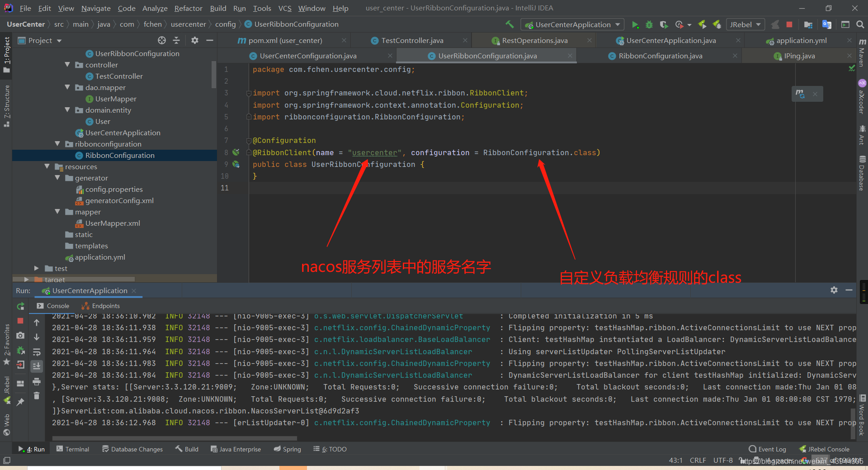Screen dimensions: 868x470
Task: Open the Spring tool window
Action: pos(287,449)
